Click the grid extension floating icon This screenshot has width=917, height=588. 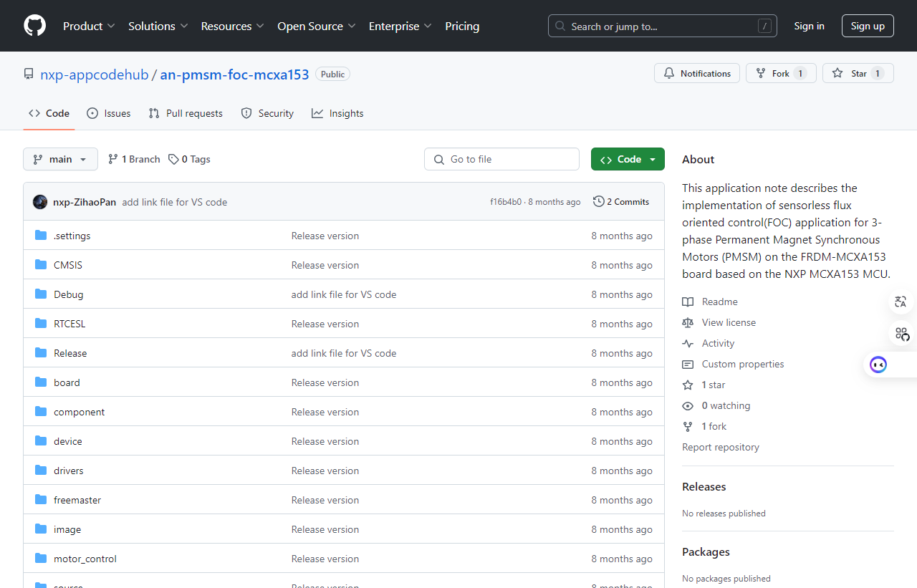tap(901, 333)
